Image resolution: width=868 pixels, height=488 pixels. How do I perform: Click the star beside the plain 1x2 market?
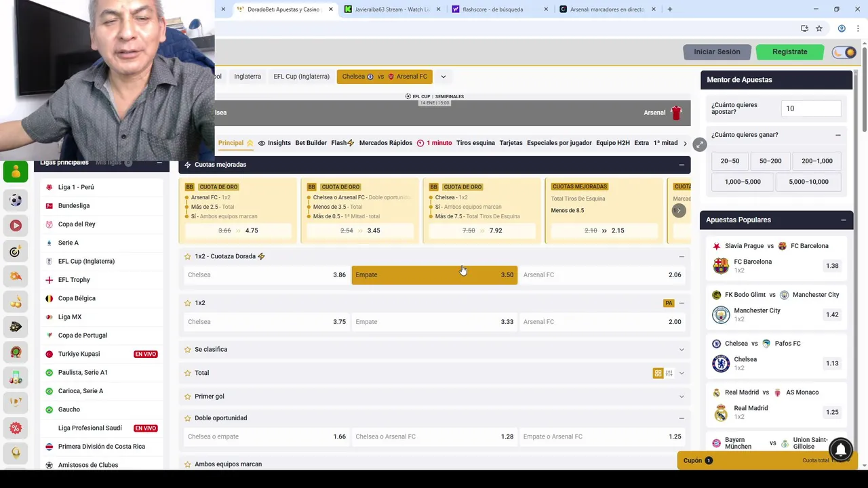(188, 303)
